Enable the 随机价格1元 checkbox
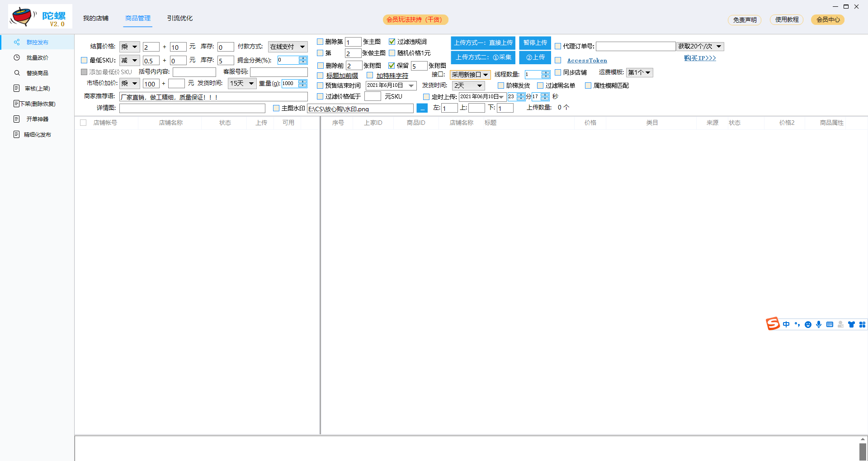 (x=392, y=53)
